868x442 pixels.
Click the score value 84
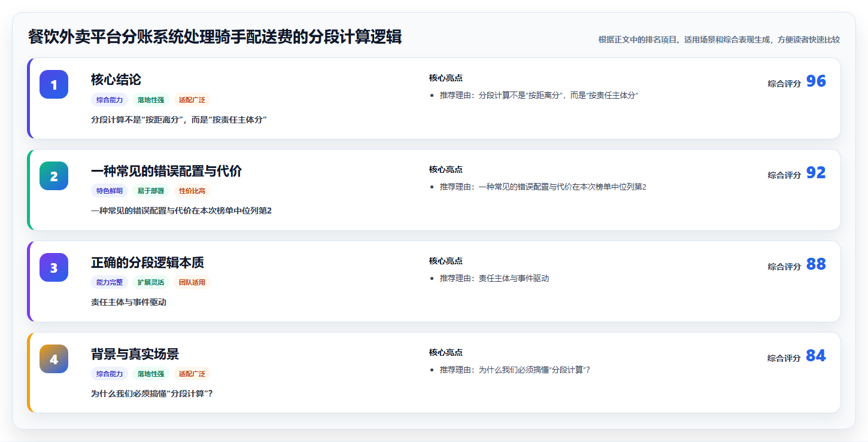[x=816, y=356]
